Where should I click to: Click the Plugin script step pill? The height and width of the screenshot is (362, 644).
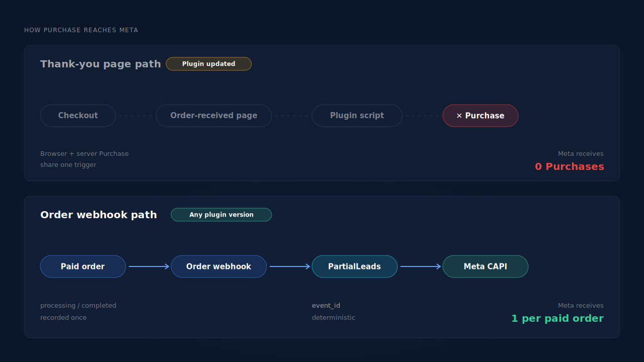point(357,116)
